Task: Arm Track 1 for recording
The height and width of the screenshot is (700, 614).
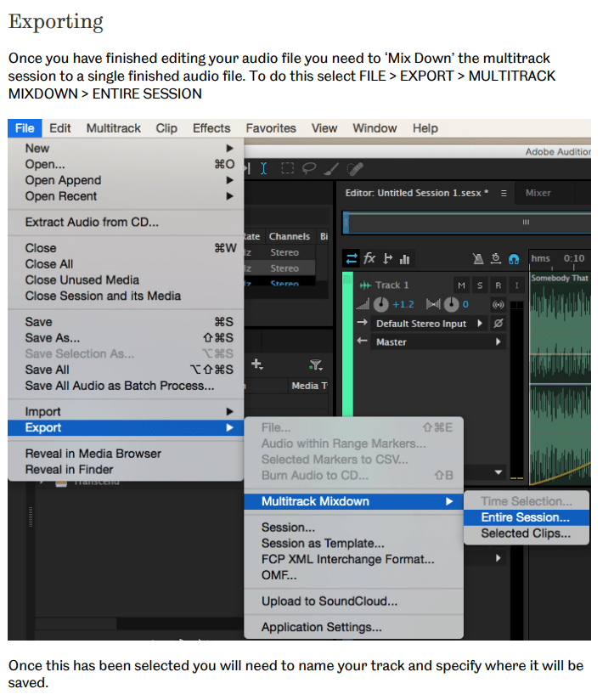Action: coord(499,285)
